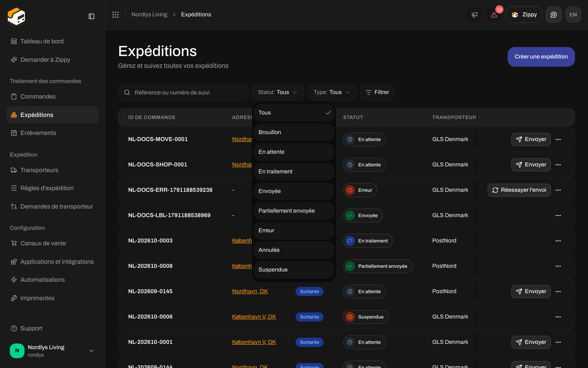Image resolution: width=588 pixels, height=368 pixels.
Task: Open more options for NL-202610-0001
Action: pyautogui.click(x=558, y=342)
